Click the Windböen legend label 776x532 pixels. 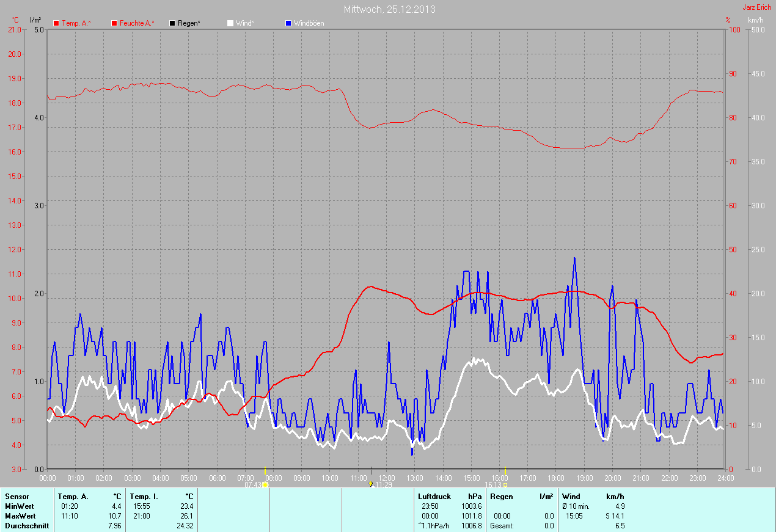point(309,23)
